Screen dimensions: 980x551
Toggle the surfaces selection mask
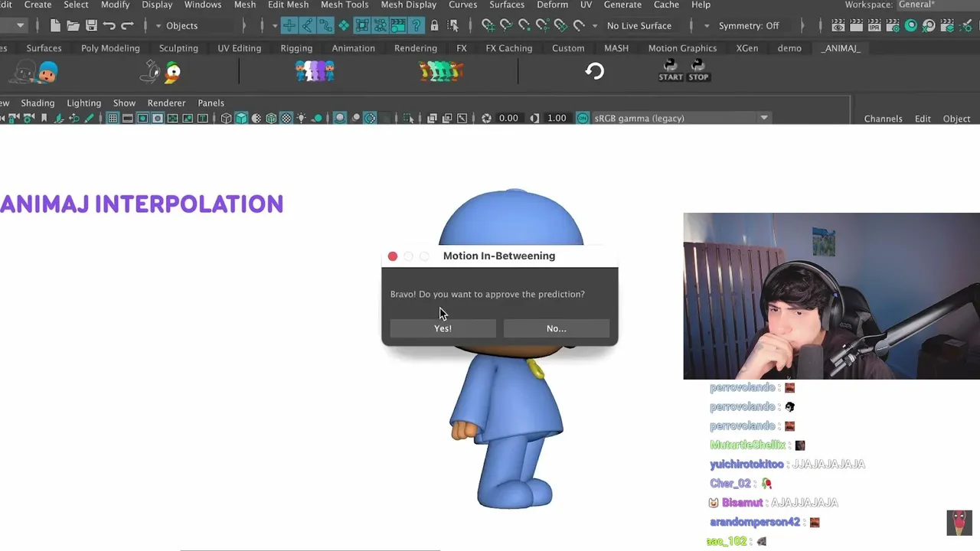tap(344, 25)
